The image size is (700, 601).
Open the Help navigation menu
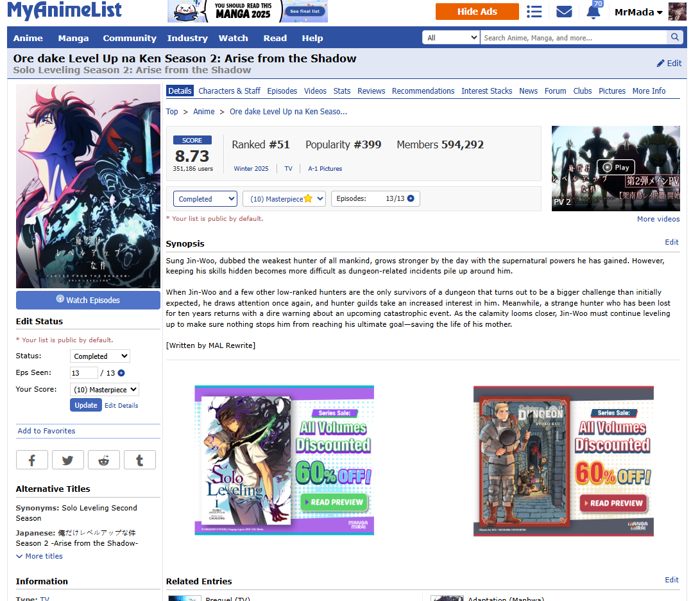pos(312,38)
